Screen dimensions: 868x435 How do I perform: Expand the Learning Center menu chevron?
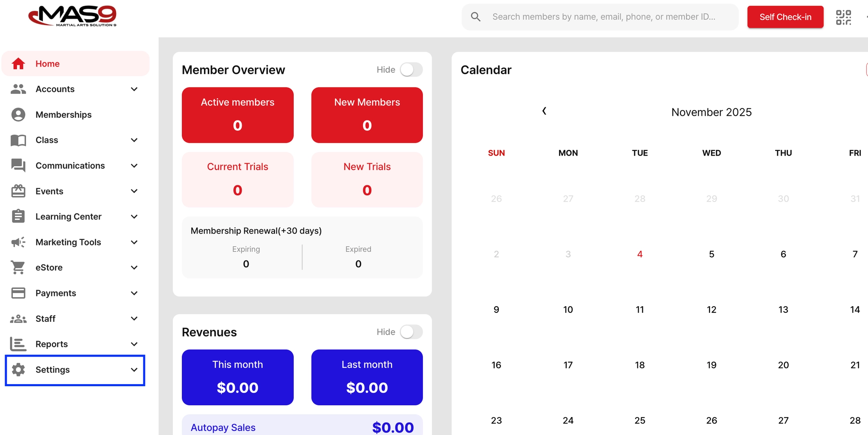[134, 217]
